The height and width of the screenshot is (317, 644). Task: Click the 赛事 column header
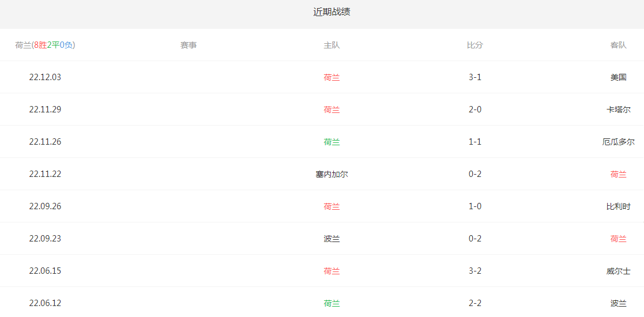tap(189, 45)
